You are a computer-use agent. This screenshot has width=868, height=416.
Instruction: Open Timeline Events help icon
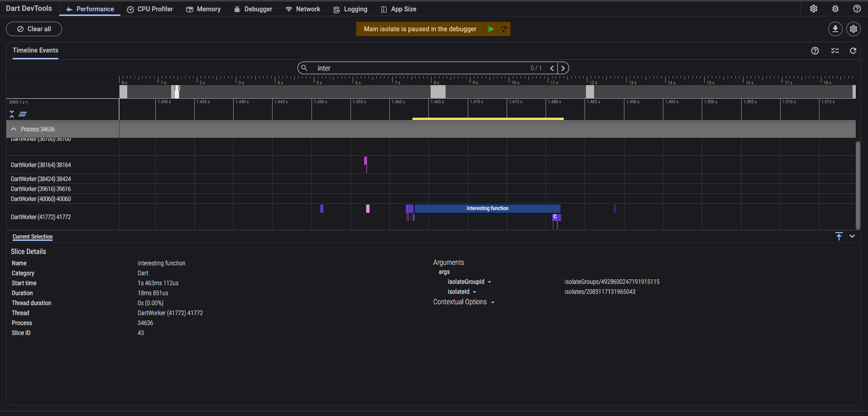(x=815, y=51)
